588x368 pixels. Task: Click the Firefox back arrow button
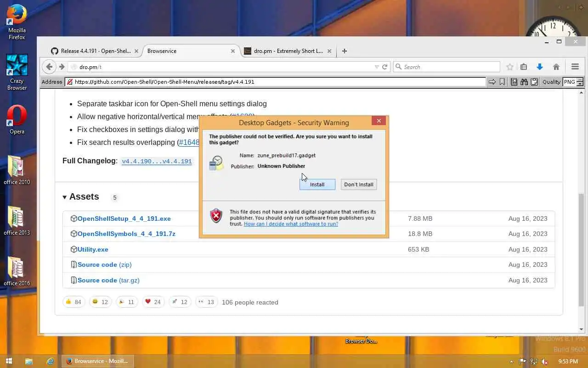(50, 67)
